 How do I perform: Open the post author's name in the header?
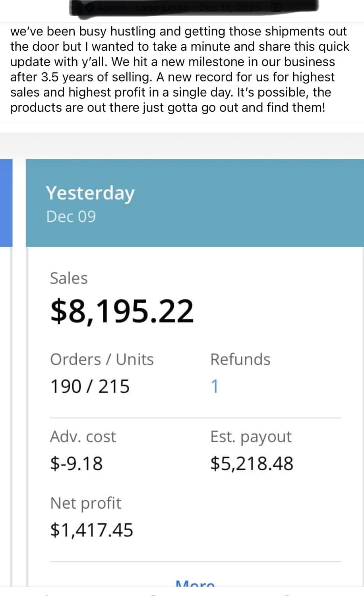(162, 8)
